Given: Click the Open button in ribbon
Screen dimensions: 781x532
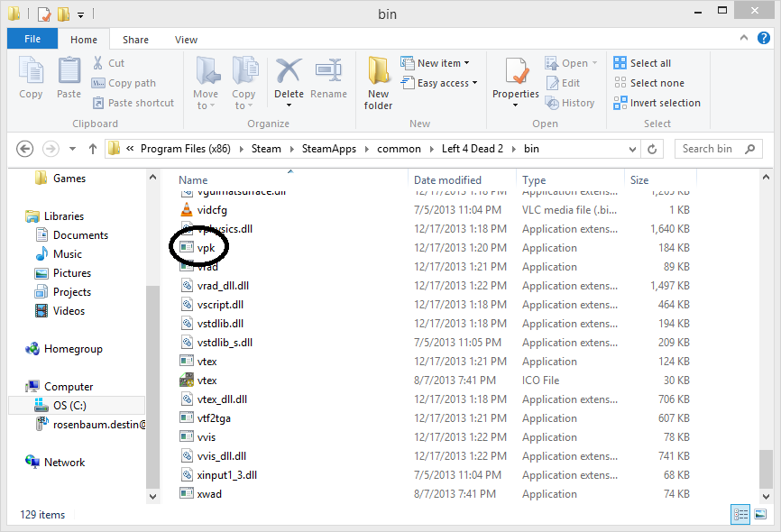Looking at the screenshot, I should coord(571,63).
